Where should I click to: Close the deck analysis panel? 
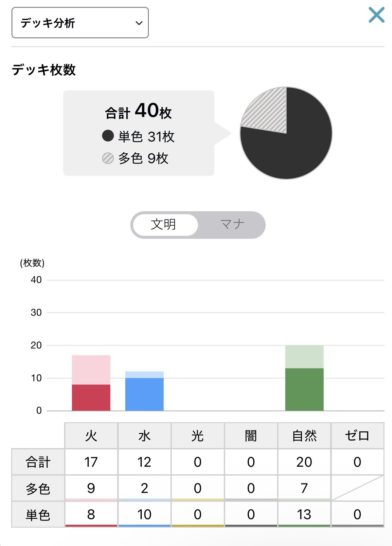pos(376,15)
